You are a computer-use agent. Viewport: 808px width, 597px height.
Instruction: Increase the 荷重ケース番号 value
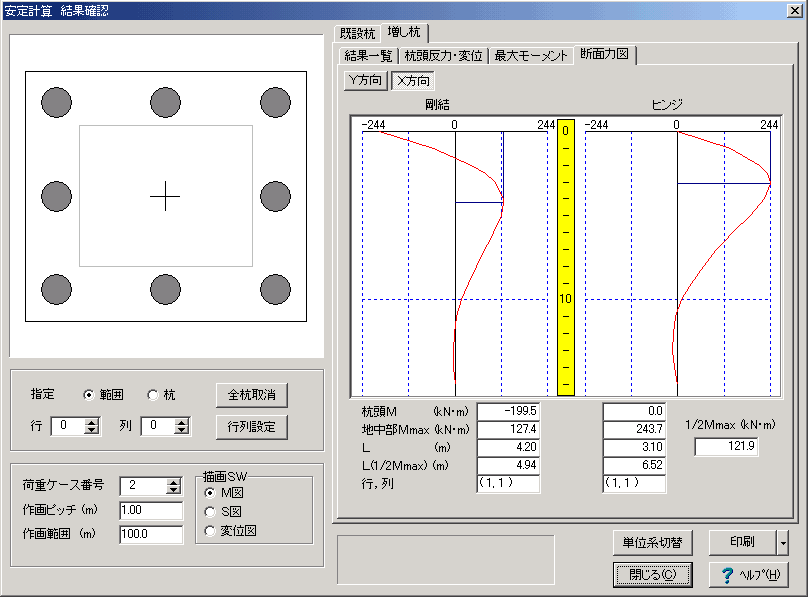pyautogui.click(x=174, y=482)
